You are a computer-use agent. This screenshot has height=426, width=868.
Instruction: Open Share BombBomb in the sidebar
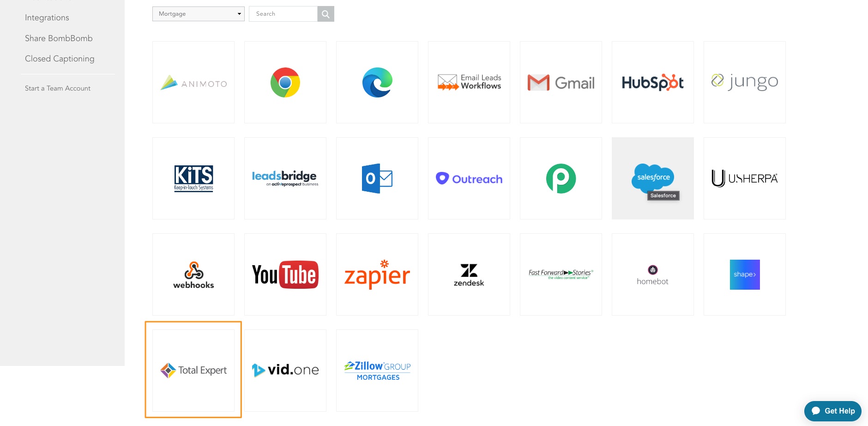pyautogui.click(x=59, y=38)
